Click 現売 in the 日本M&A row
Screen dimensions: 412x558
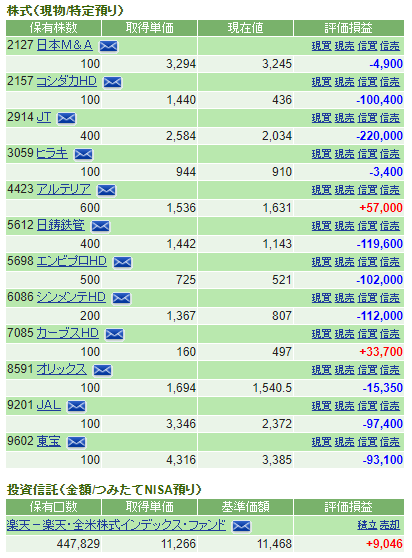click(x=344, y=46)
